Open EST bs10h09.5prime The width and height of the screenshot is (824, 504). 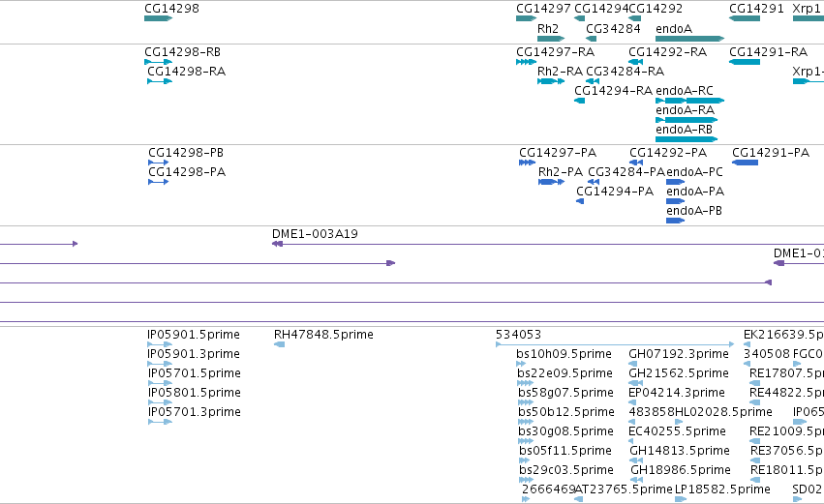point(564,354)
